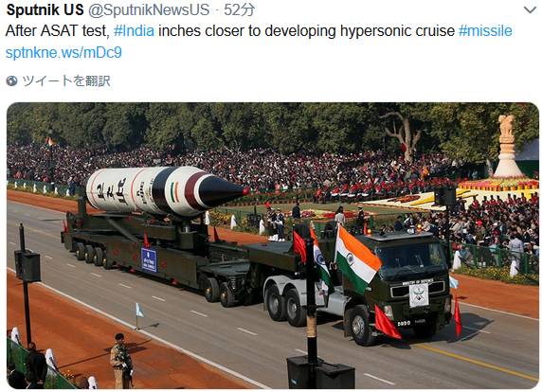Open the #India hashtag
The width and height of the screenshot is (542, 392).
pyautogui.click(x=134, y=31)
